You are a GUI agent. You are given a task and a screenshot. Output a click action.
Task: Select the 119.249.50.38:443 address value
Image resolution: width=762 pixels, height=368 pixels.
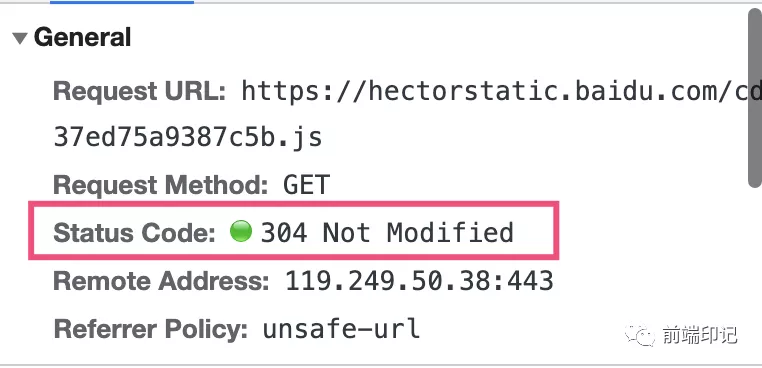[419, 280]
